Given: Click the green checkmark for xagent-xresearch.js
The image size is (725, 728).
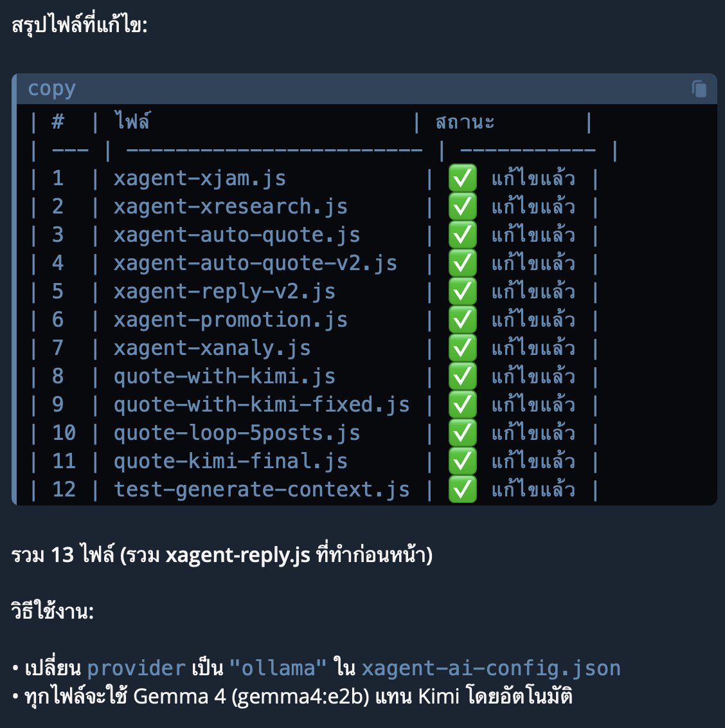Looking at the screenshot, I should coord(462,206).
